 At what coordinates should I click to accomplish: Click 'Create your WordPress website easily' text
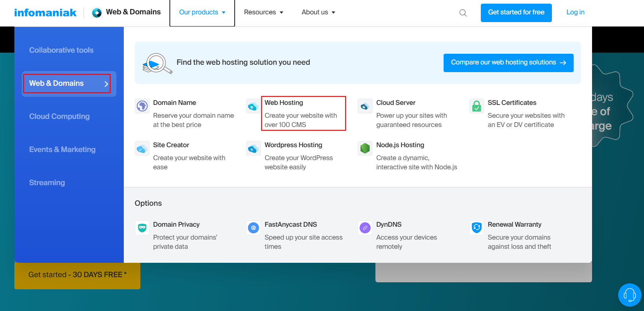pos(298,162)
